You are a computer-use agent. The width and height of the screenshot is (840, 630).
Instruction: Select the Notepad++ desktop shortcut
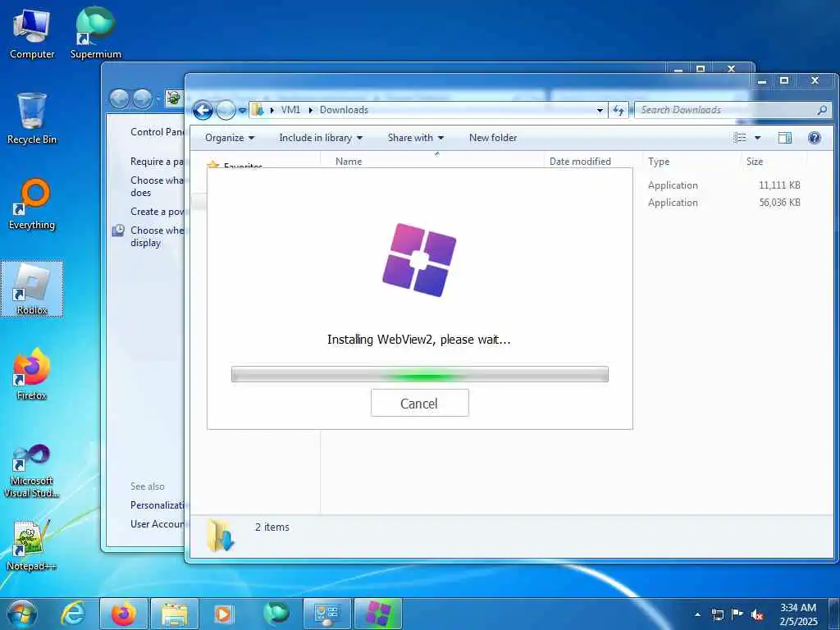point(32,546)
